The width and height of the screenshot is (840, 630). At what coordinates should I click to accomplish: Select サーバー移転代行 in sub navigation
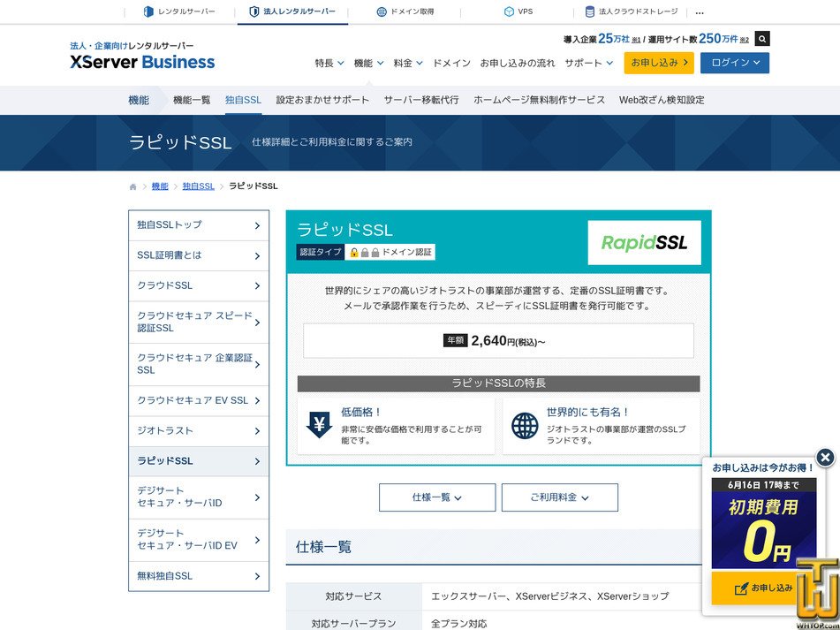[421, 100]
